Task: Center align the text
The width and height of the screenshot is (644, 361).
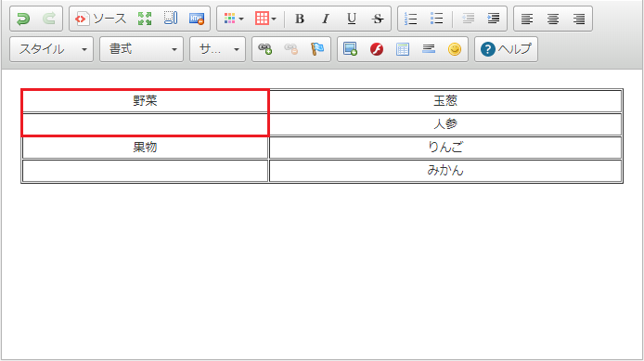Action: click(553, 19)
